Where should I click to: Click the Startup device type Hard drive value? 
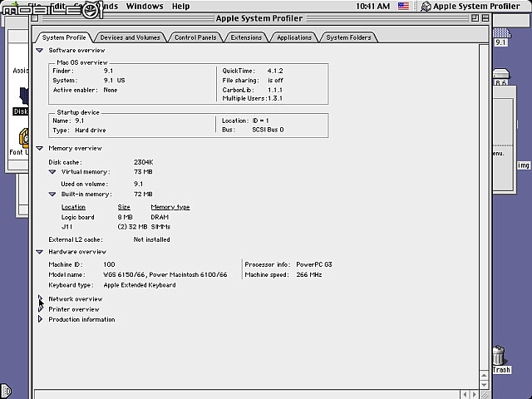pyautogui.click(x=91, y=131)
